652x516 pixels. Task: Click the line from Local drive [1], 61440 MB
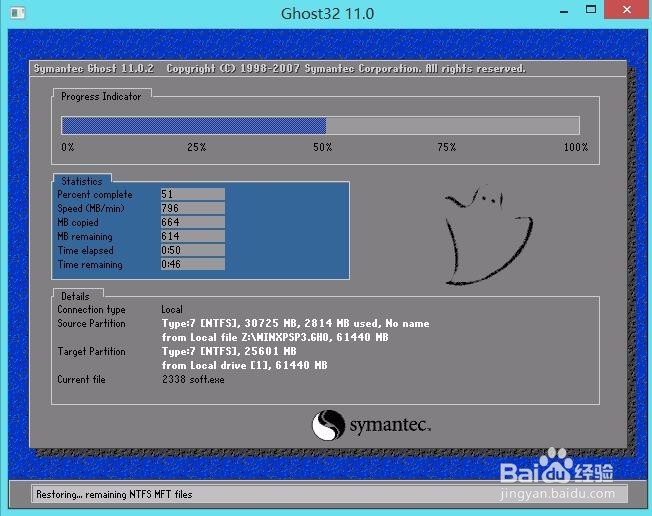click(x=244, y=365)
